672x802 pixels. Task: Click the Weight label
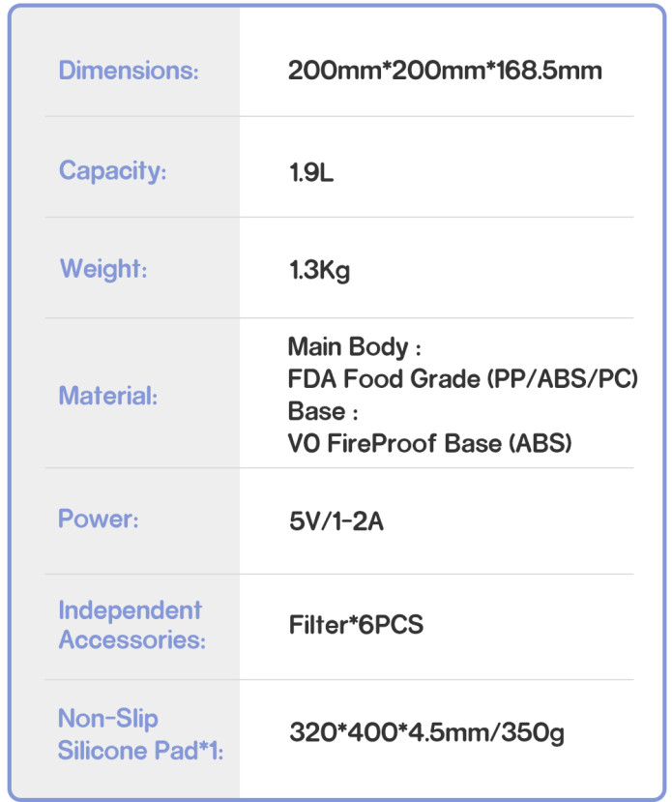103,269
